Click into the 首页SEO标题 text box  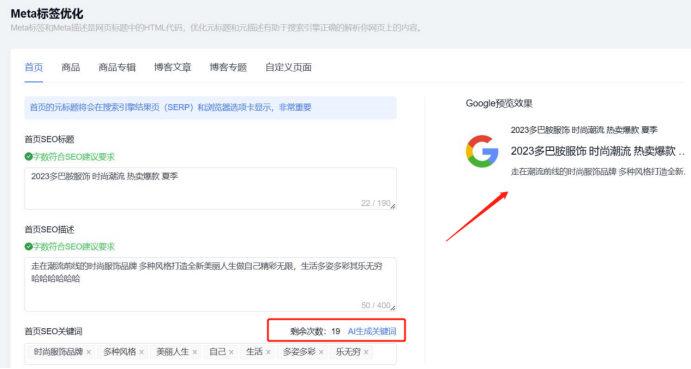coord(210,188)
